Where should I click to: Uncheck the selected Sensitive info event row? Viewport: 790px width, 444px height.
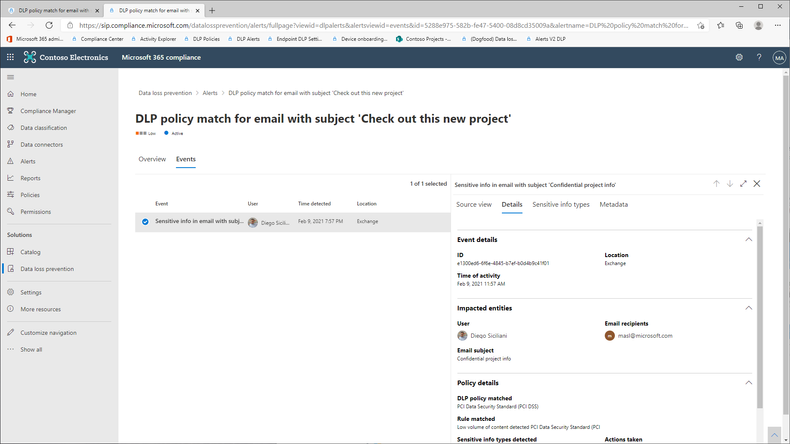pos(145,222)
